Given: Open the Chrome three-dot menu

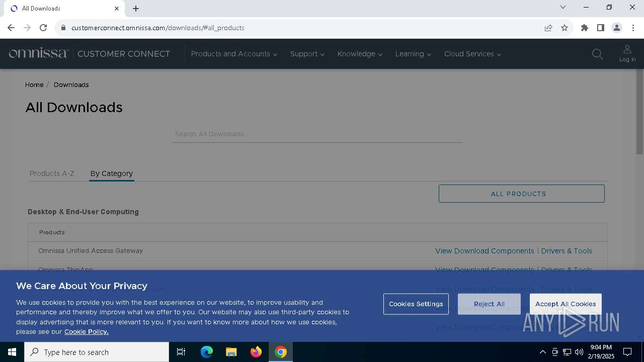Looking at the screenshot, I should (633, 28).
